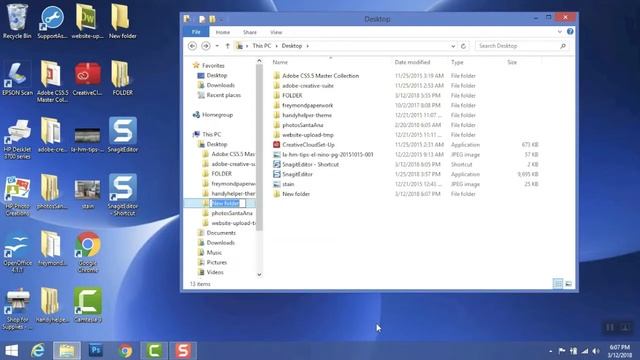The image size is (640, 360).
Task: Open Downloads under Favorites
Action: click(220, 85)
